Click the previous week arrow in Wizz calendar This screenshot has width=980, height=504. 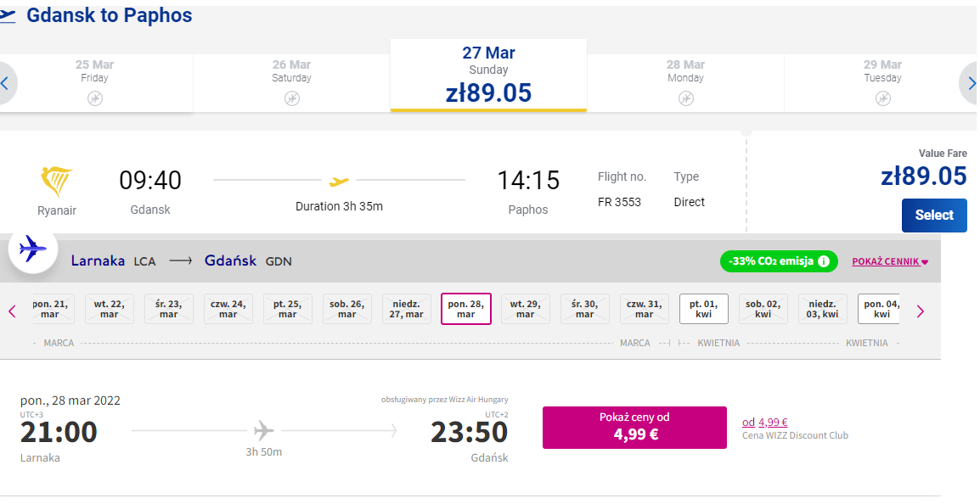tap(12, 311)
